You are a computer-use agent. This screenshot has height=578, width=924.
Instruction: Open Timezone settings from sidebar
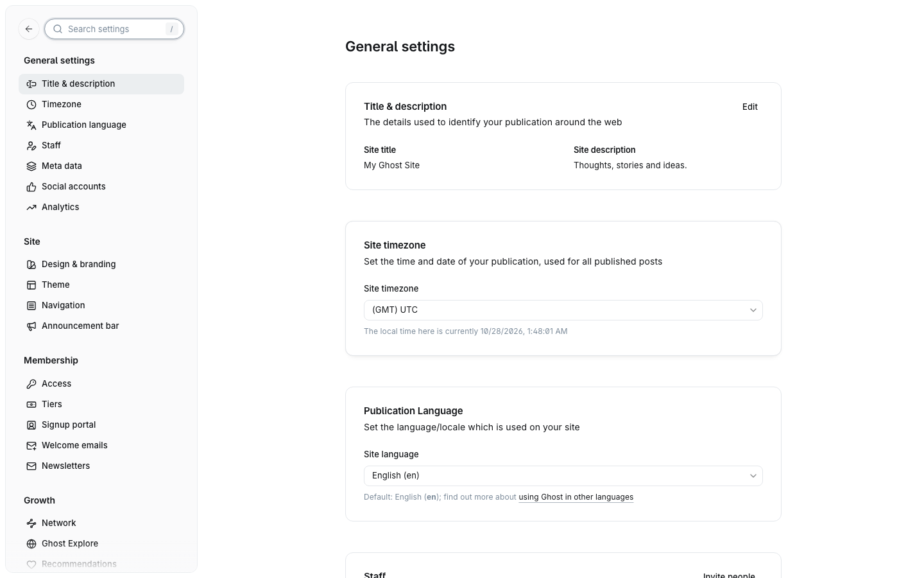point(101,105)
